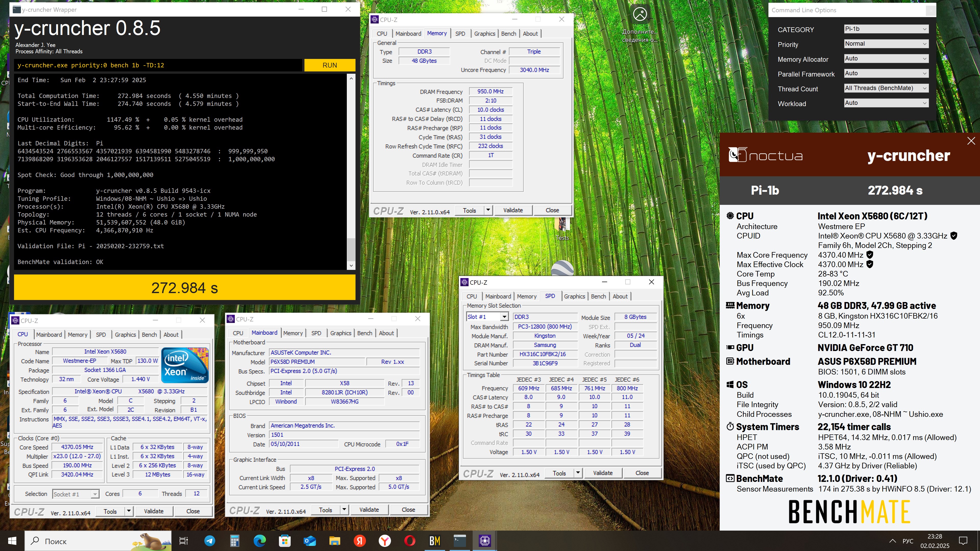Open Task View on the taskbar

183,541
